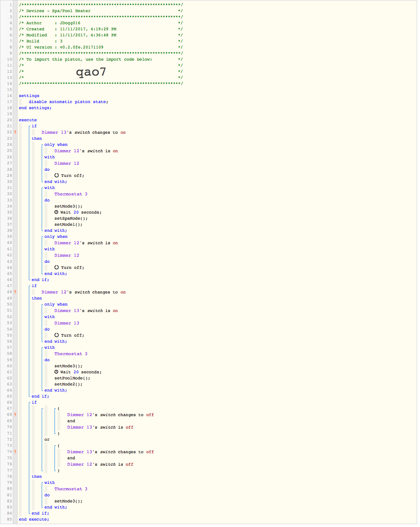Viewport: 420px width, 527px height.
Task: Click the 'with' keyword on line 31
Action: tap(50, 188)
